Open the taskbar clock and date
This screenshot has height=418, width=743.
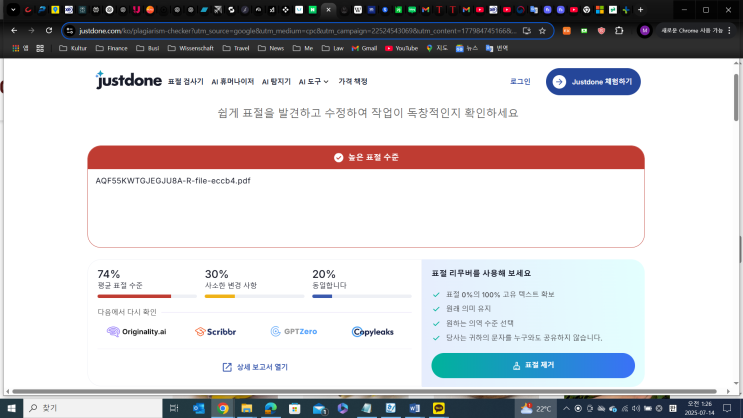[699, 408]
